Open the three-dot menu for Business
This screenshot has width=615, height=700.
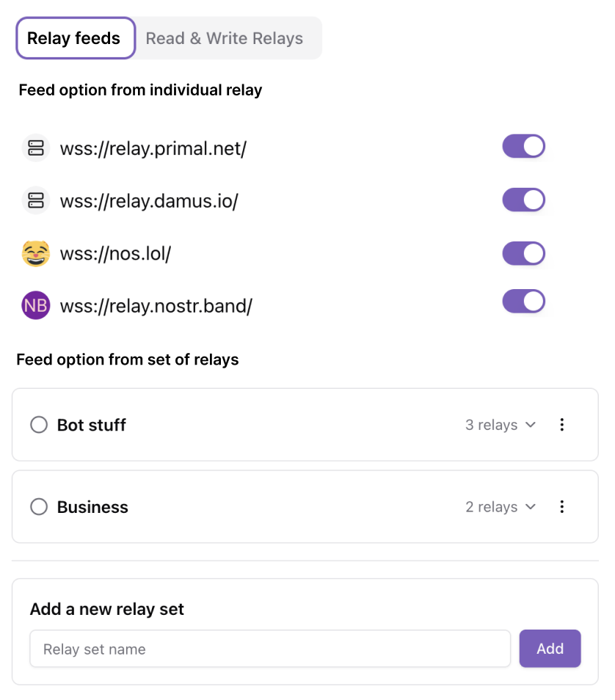(x=562, y=507)
